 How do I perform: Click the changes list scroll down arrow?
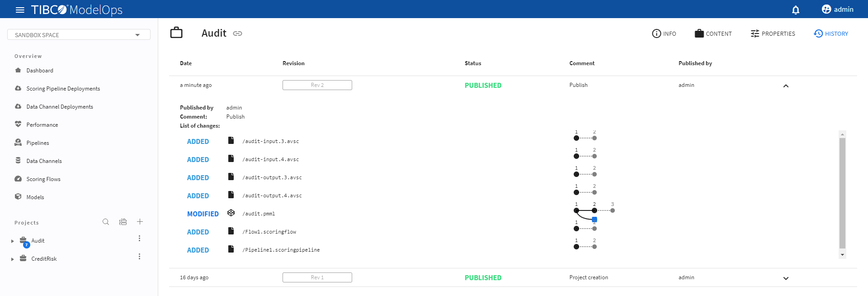(842, 255)
